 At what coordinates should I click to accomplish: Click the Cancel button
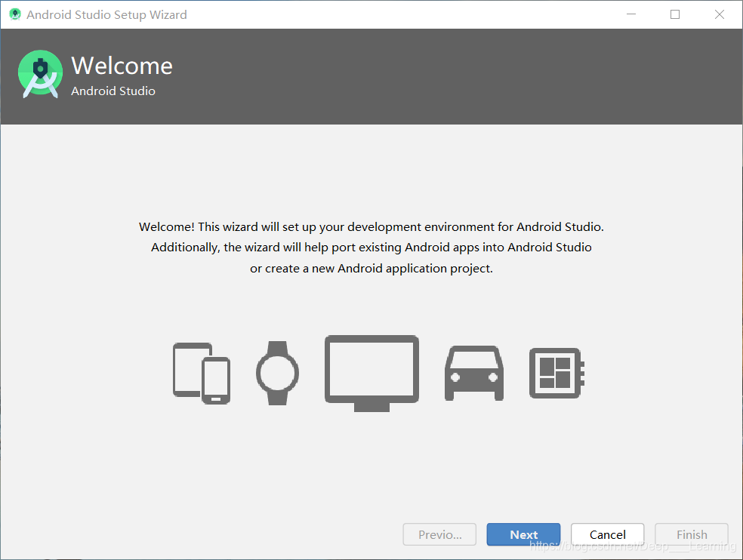(608, 534)
